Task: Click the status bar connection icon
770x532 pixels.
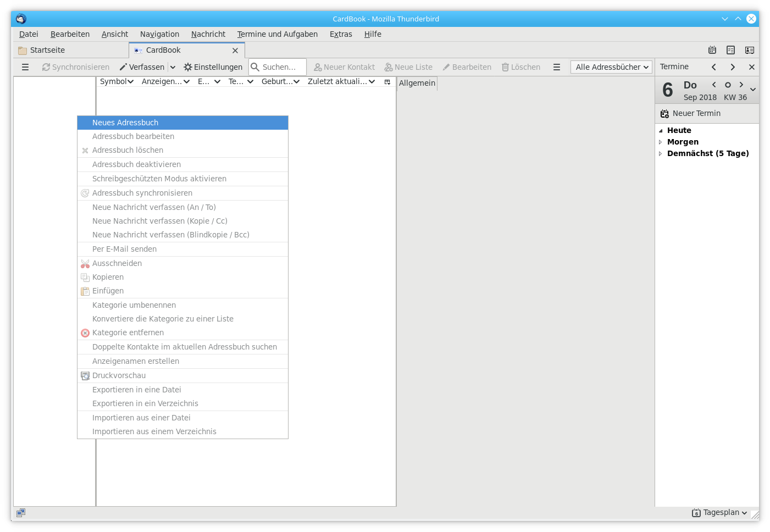Action: click(x=21, y=512)
